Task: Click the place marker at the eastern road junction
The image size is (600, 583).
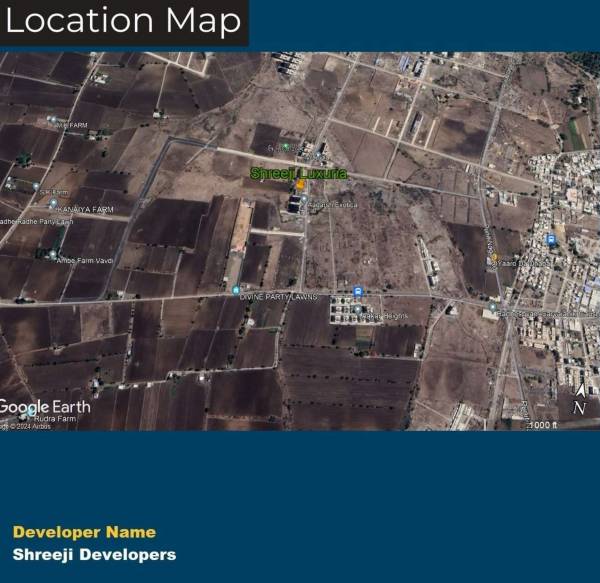Action: click(493, 307)
